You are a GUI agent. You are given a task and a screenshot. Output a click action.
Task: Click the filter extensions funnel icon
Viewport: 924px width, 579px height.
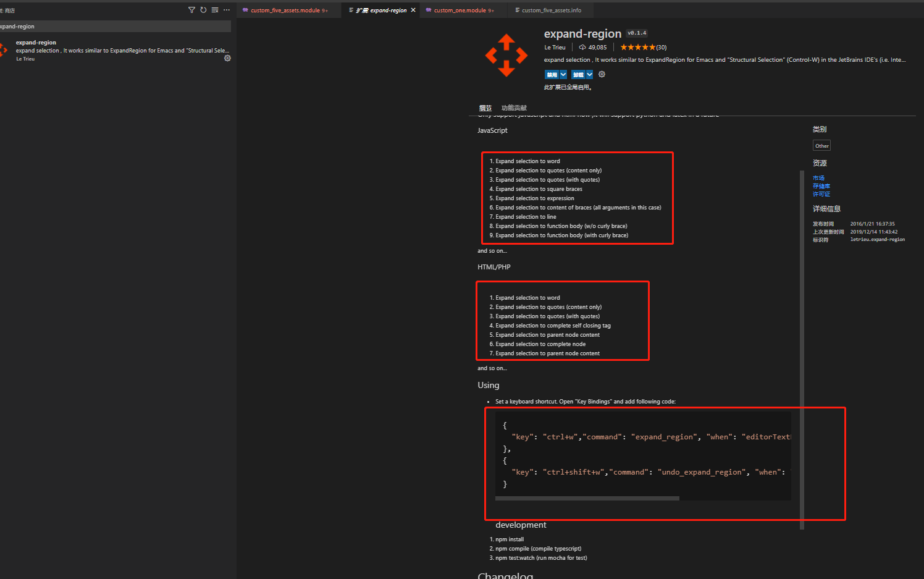[191, 10]
